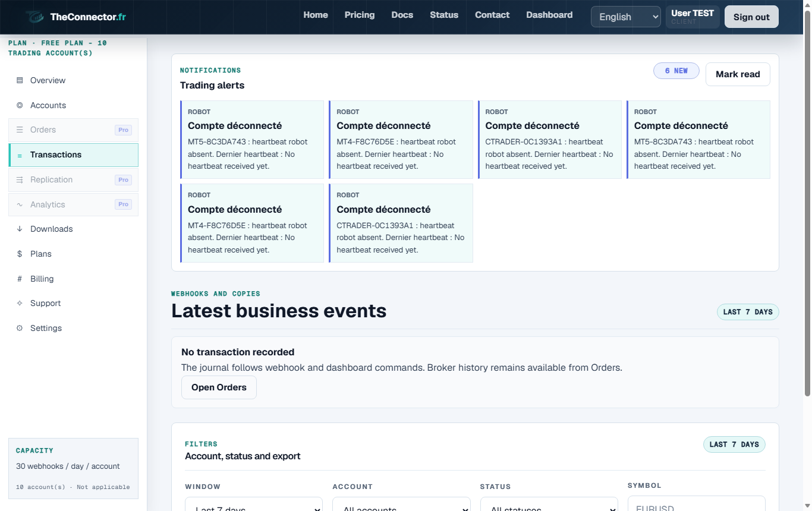Expand the Status filter dropdown
The height and width of the screenshot is (511, 812).
tap(549, 505)
